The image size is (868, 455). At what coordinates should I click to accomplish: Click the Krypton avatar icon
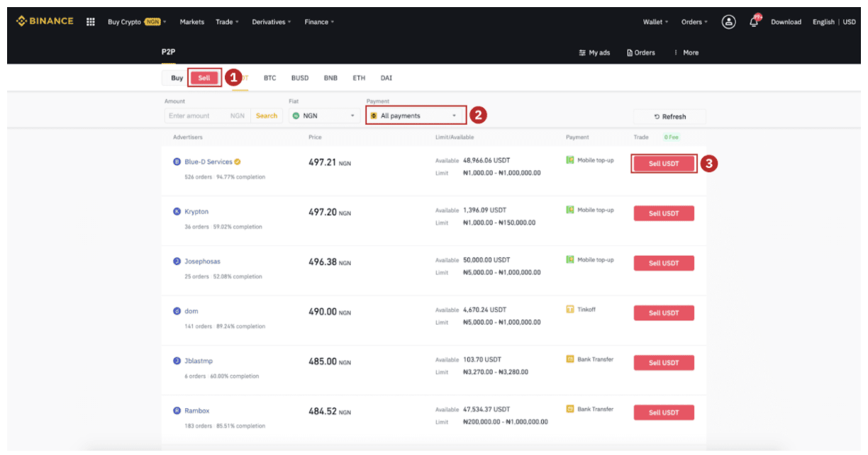pyautogui.click(x=177, y=211)
